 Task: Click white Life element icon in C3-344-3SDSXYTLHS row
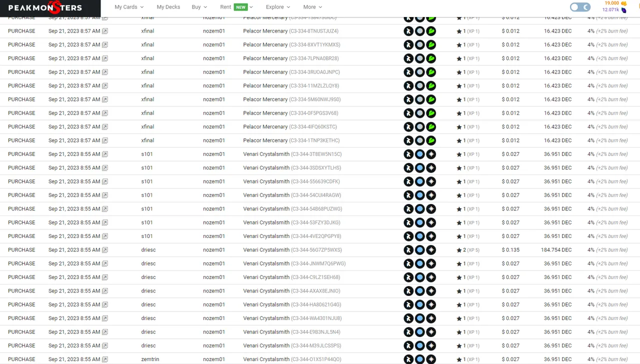(431, 168)
